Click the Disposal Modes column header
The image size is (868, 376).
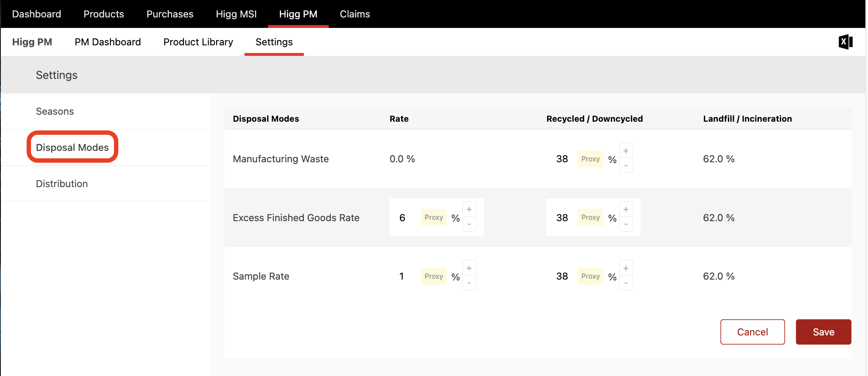pos(266,119)
